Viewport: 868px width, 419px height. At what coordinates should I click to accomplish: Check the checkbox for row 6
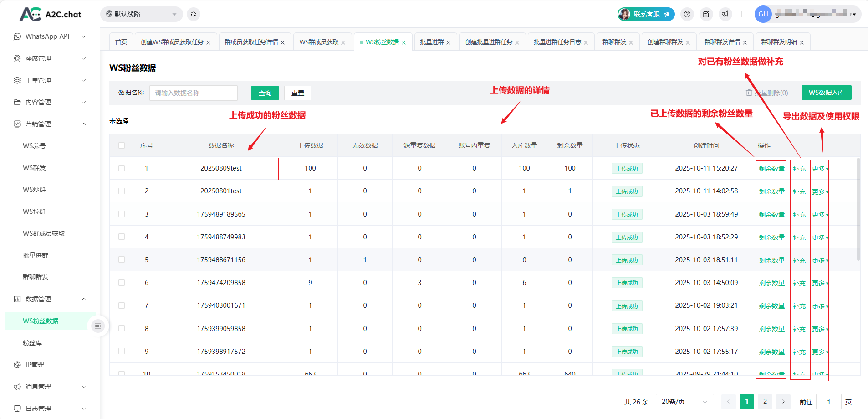click(122, 283)
